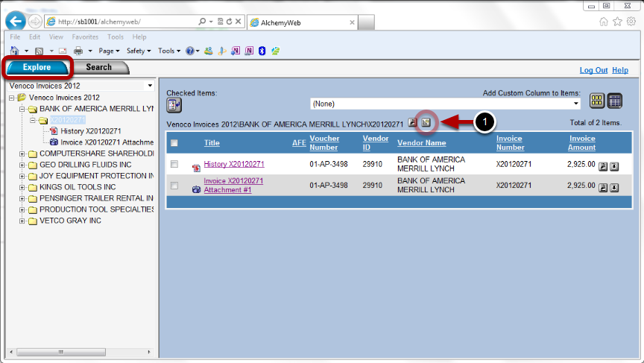Open Invoice X20120271 Attachment #1 link

tap(233, 185)
